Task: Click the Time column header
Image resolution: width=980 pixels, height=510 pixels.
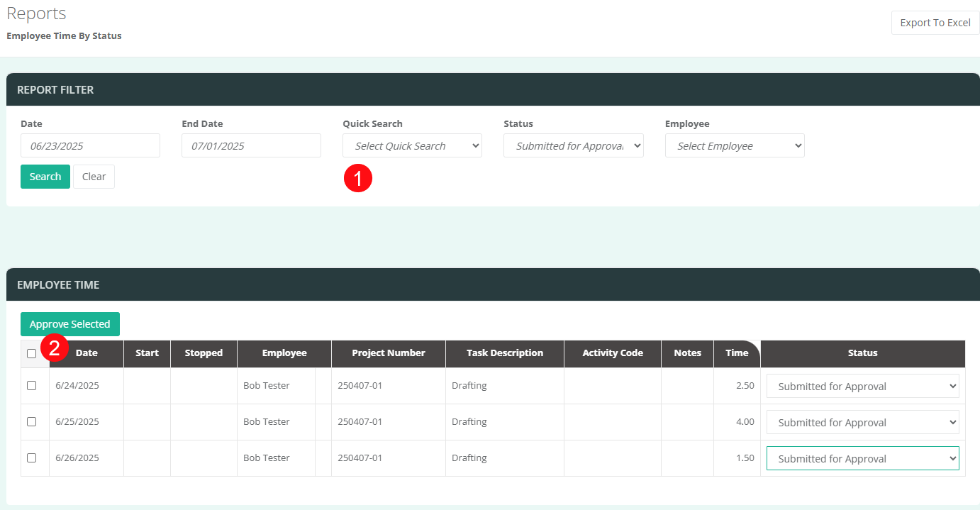Action: point(737,353)
